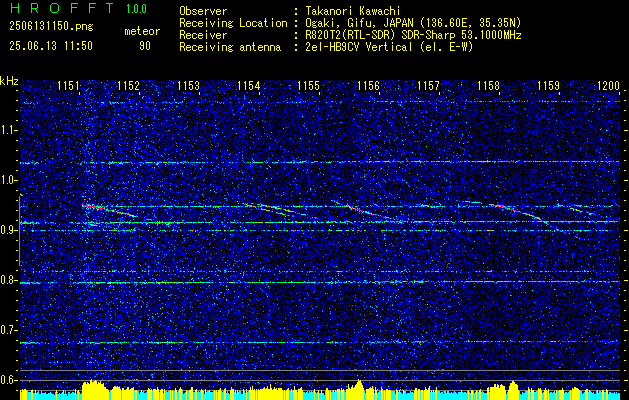
Task: Click the meteor label
Action: 142,31
